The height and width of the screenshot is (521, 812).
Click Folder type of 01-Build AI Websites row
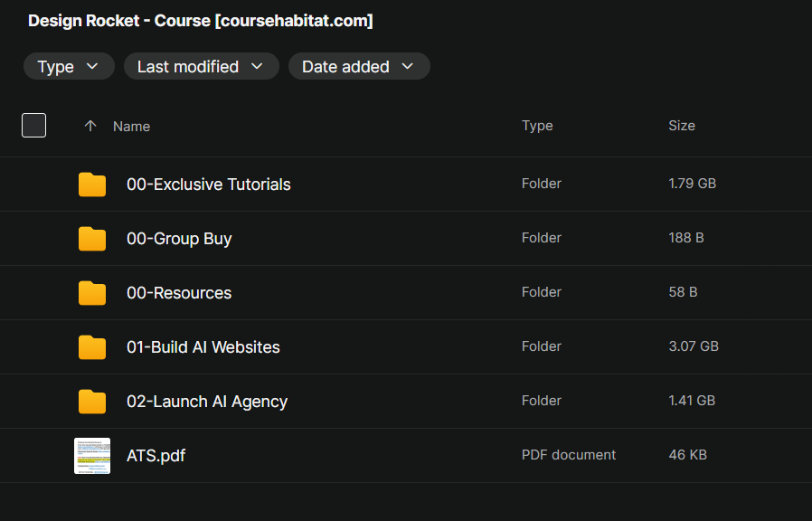point(541,346)
